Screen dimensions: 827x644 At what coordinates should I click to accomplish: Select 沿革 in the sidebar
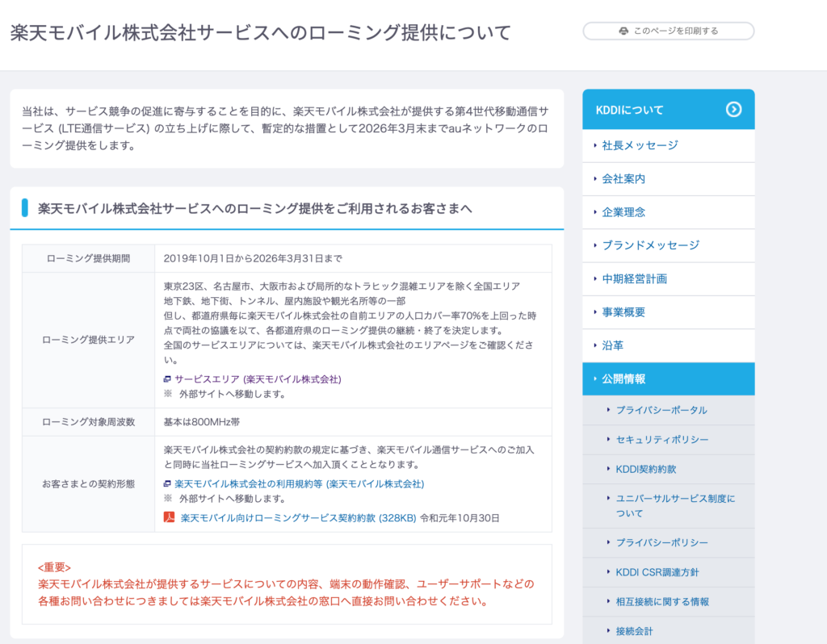668,345
